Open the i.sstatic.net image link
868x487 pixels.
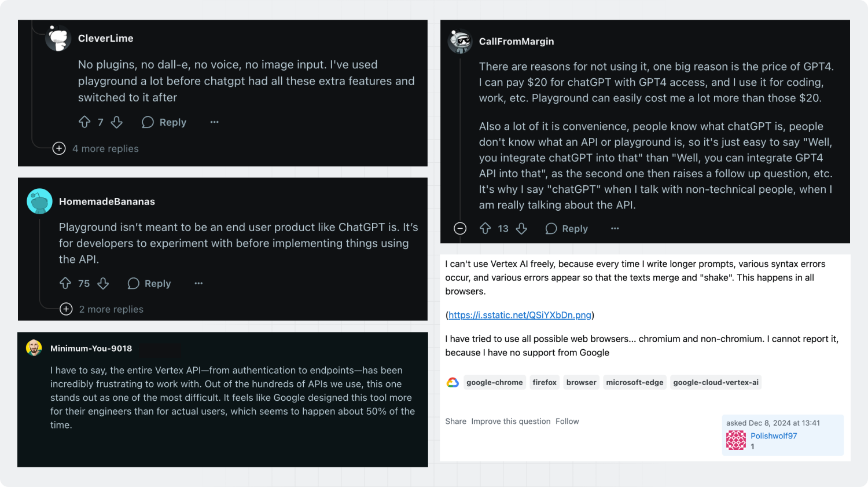coord(520,315)
